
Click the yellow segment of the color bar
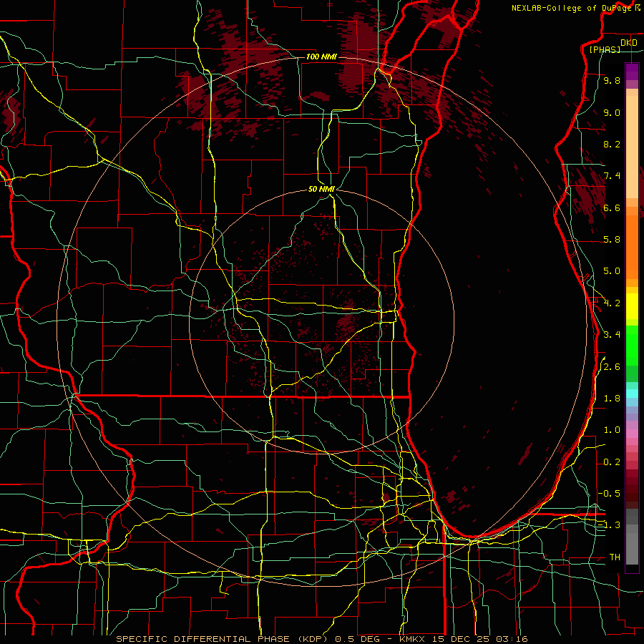pyautogui.click(x=632, y=306)
